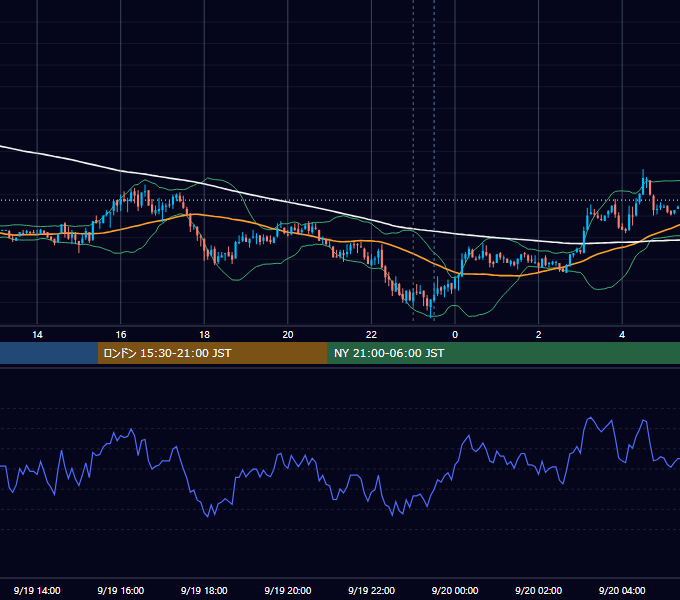Click the London 15:30-21:00 JST session bar
Screen dimensions: 680x600
pyautogui.click(x=212, y=353)
